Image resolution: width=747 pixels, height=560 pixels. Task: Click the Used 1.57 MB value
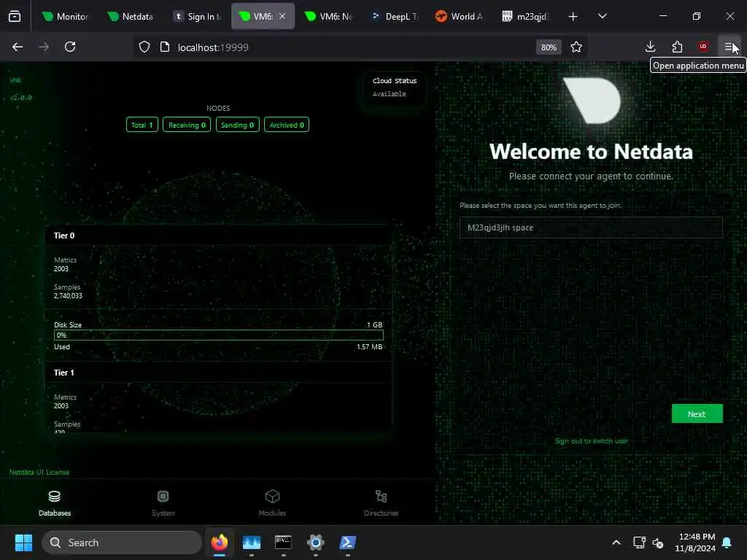(369, 346)
